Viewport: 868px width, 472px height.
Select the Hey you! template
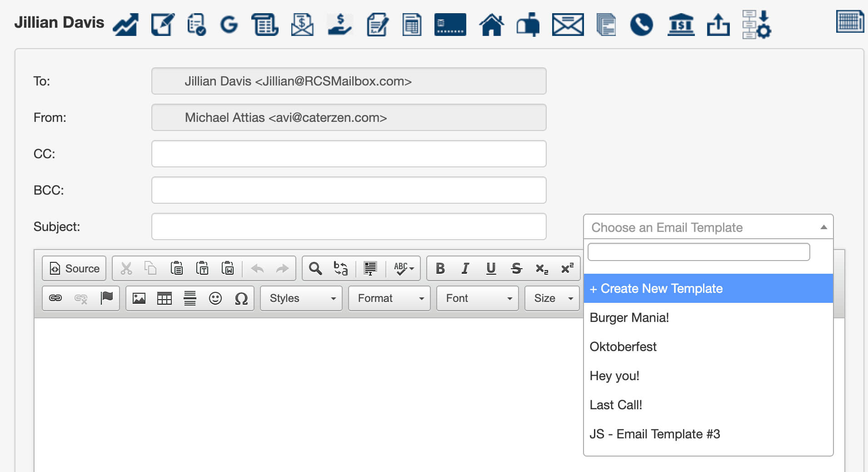tap(708, 376)
